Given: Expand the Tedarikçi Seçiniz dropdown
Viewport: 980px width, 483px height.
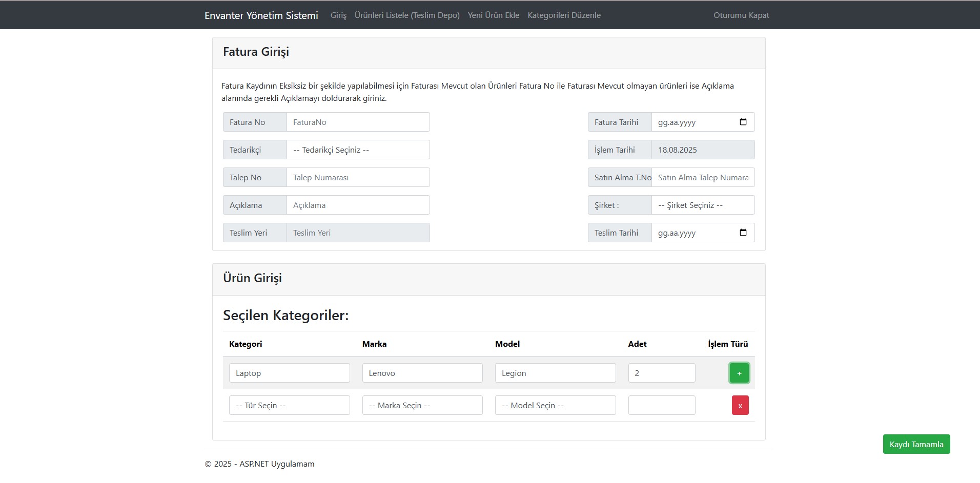Looking at the screenshot, I should pos(358,150).
